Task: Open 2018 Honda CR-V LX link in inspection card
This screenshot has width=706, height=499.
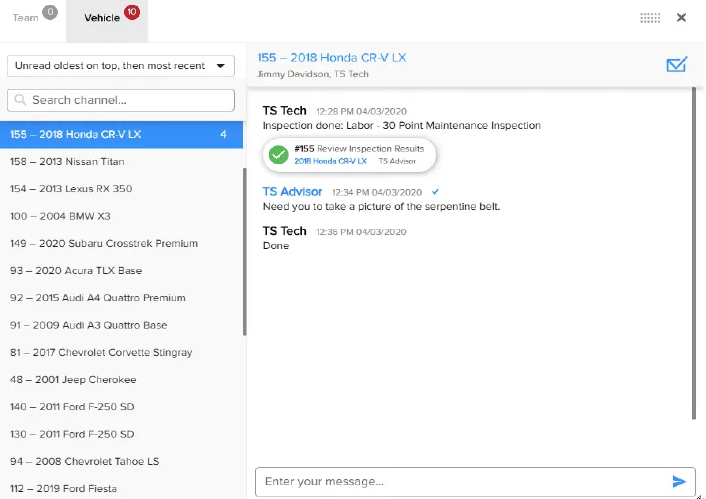Action: (330, 161)
